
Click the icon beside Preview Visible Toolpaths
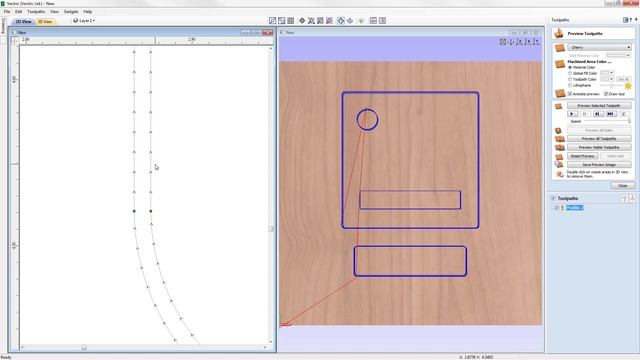[560, 148]
